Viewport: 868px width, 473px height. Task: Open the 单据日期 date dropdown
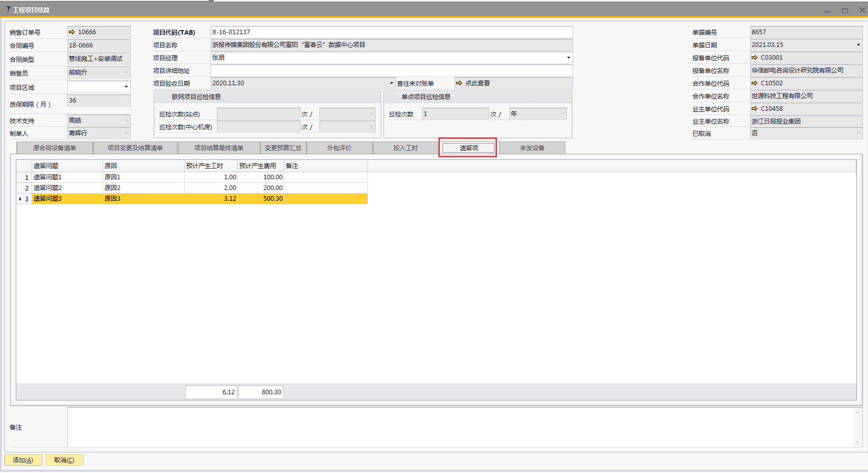[858, 45]
